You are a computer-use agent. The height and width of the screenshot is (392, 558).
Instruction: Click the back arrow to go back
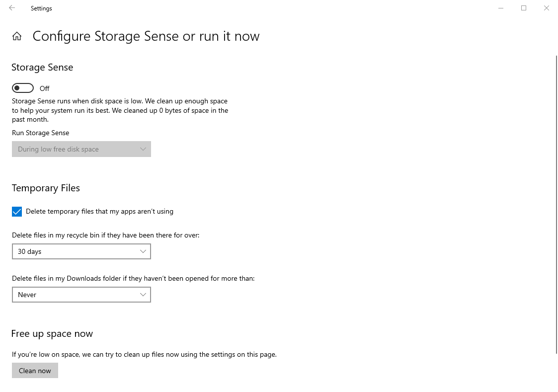tap(12, 8)
